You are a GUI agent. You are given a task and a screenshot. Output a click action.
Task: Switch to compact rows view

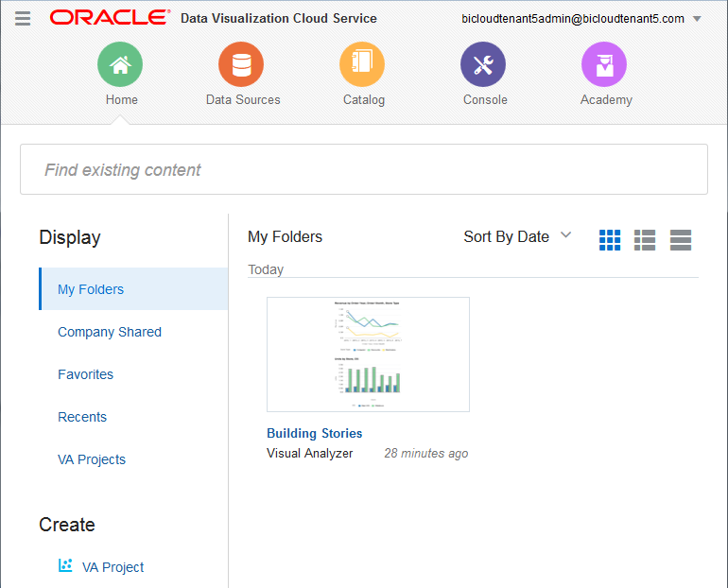tap(681, 240)
